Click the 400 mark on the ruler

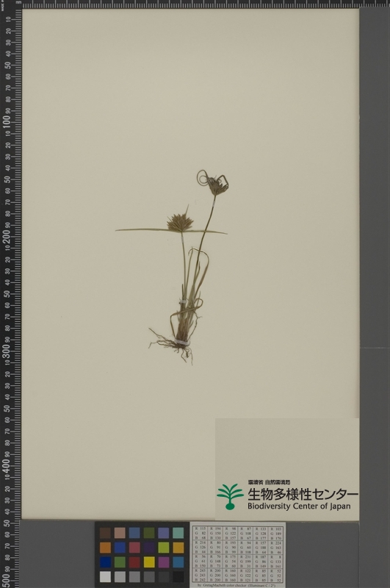[7, 465]
